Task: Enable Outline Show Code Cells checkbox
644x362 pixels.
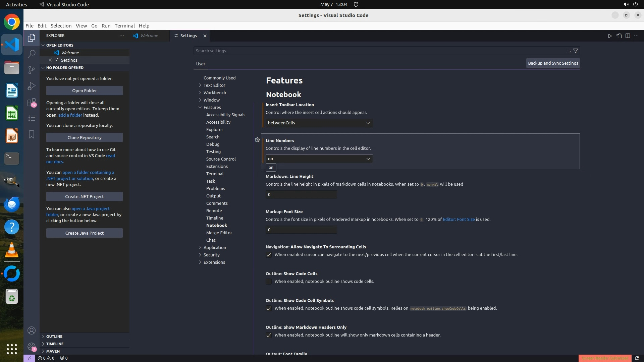Action: point(269,282)
